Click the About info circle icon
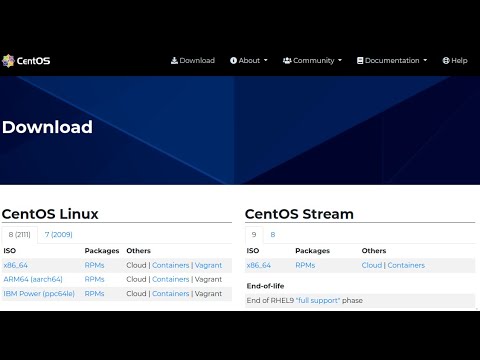The width and height of the screenshot is (480, 360). 233,60
